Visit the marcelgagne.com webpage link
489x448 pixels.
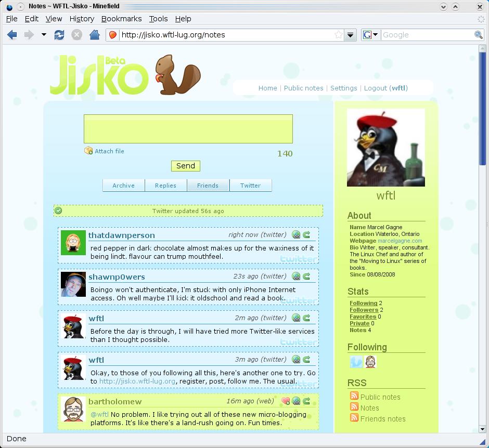[400, 241]
